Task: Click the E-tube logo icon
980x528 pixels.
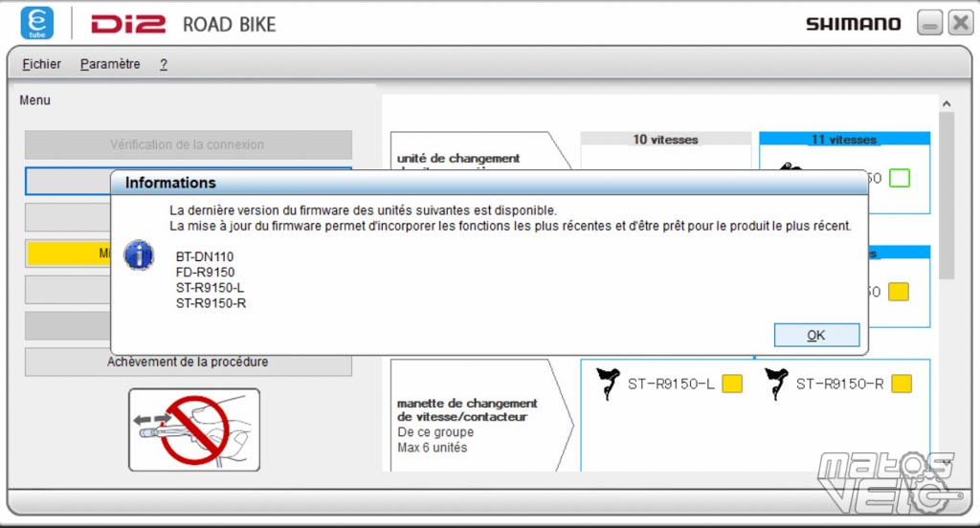Action: tap(37, 23)
